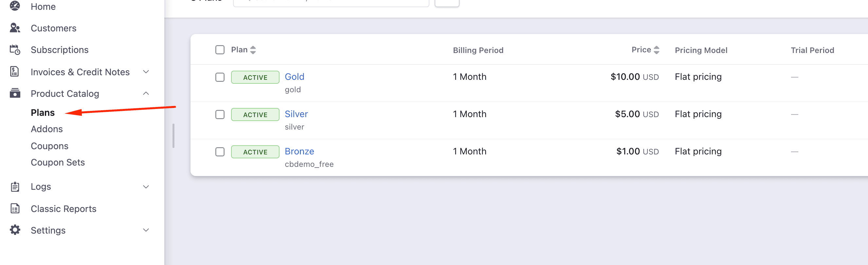Click the sidebar vertical scrollbar handle
868x265 pixels.
tap(173, 136)
